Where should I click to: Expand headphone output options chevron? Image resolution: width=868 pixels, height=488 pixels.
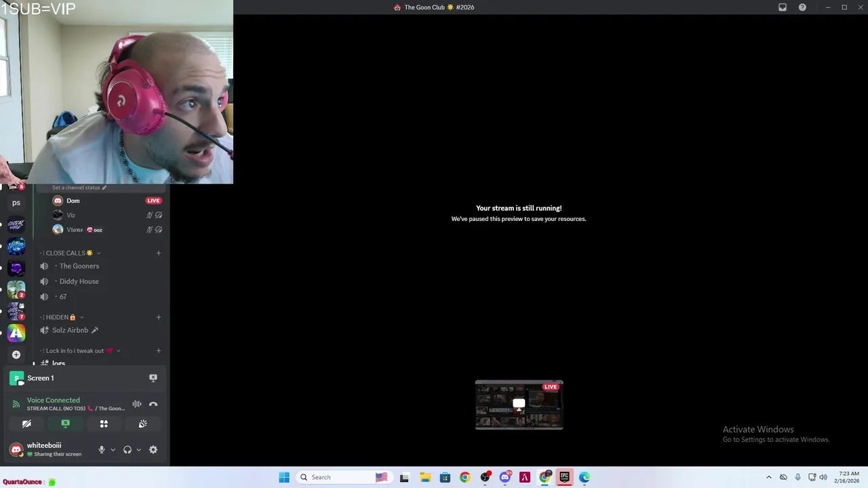pyautogui.click(x=138, y=449)
